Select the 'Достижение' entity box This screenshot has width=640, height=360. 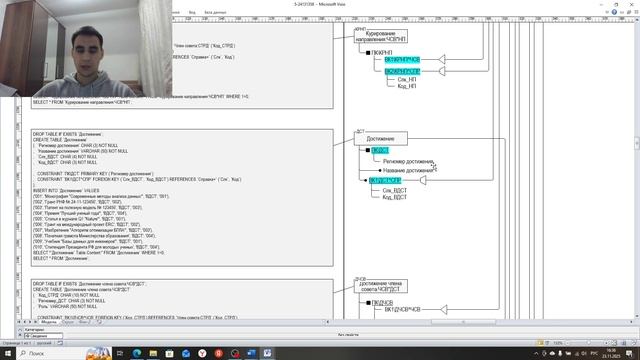click(380, 138)
